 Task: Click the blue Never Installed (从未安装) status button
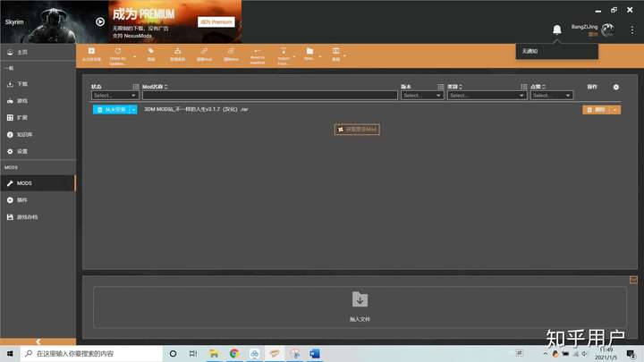click(111, 110)
